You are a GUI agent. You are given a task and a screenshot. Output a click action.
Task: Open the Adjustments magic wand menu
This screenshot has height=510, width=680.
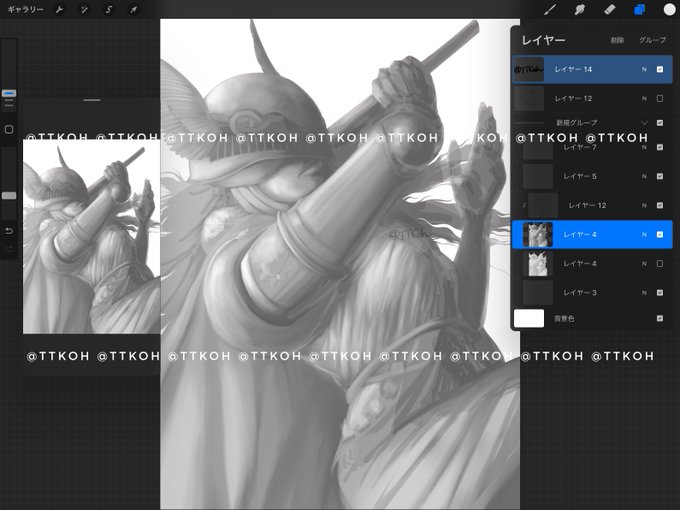point(84,9)
